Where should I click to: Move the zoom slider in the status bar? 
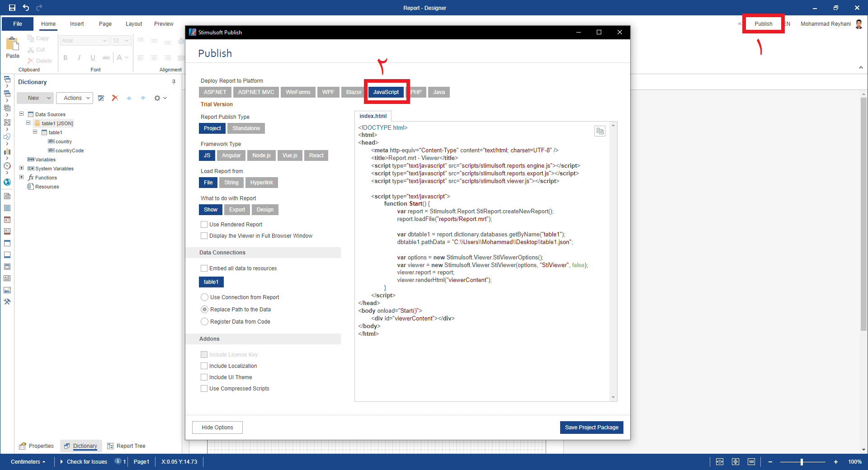pyautogui.click(x=802, y=462)
